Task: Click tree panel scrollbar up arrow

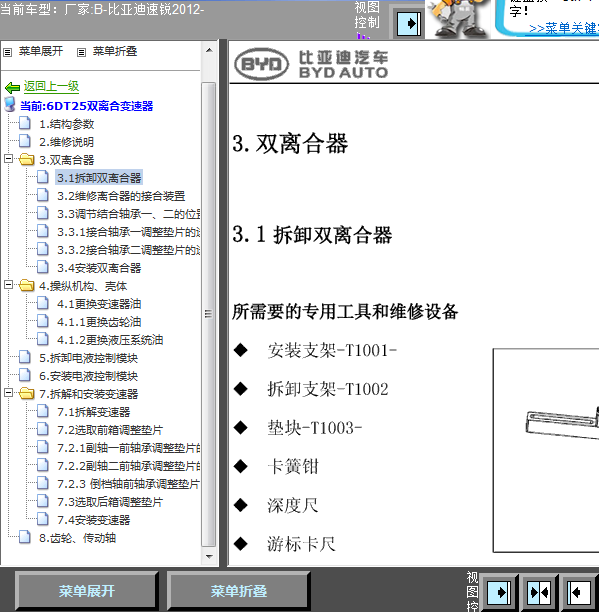Action: point(209,50)
